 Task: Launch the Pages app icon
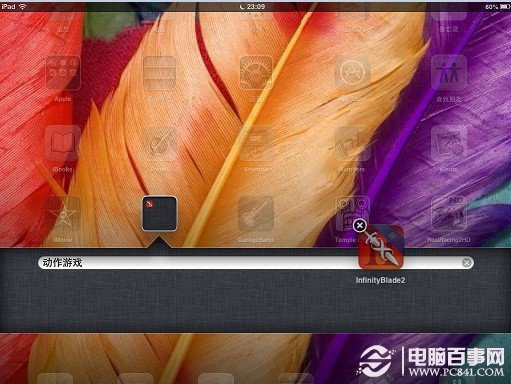pos(159,143)
